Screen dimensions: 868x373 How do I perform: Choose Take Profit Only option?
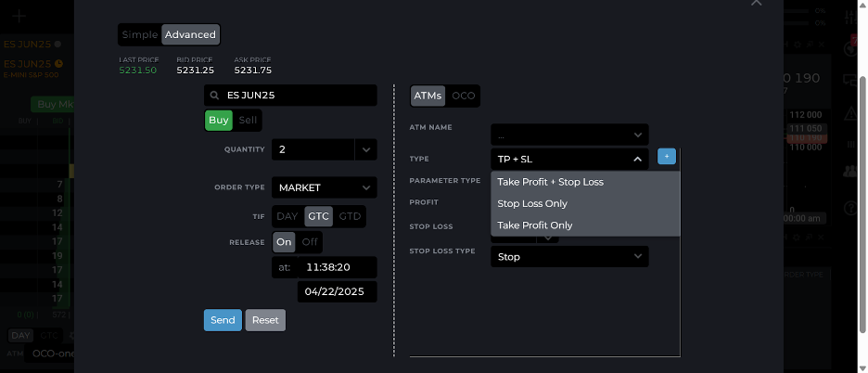(585, 225)
